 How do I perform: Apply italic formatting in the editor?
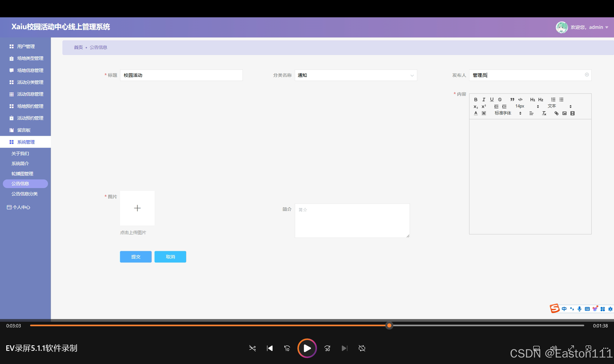click(484, 99)
